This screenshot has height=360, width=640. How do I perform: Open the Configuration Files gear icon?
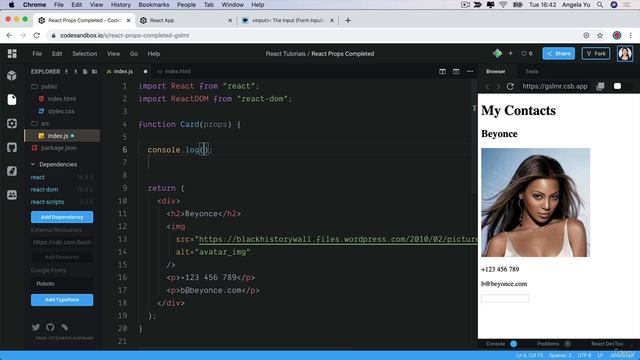click(x=12, y=123)
